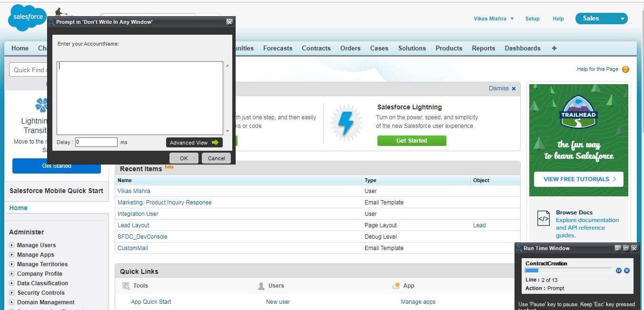Maximize the Run Time Window
The width and height of the screenshot is (644, 310).
626,248
